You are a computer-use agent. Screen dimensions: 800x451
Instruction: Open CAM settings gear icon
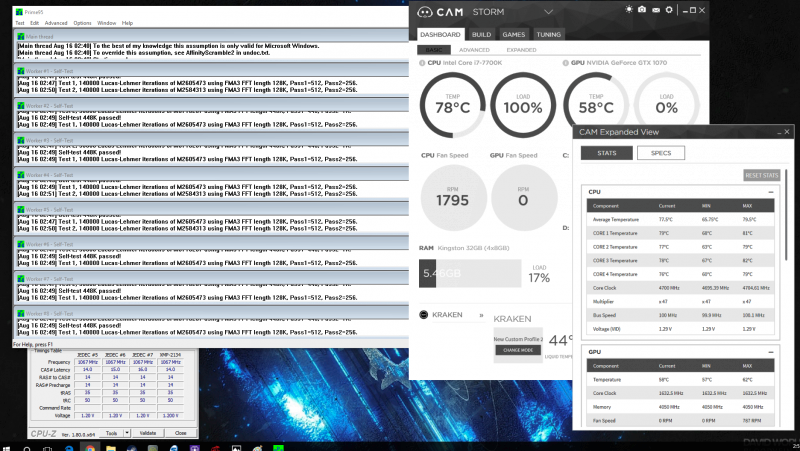tap(669, 10)
